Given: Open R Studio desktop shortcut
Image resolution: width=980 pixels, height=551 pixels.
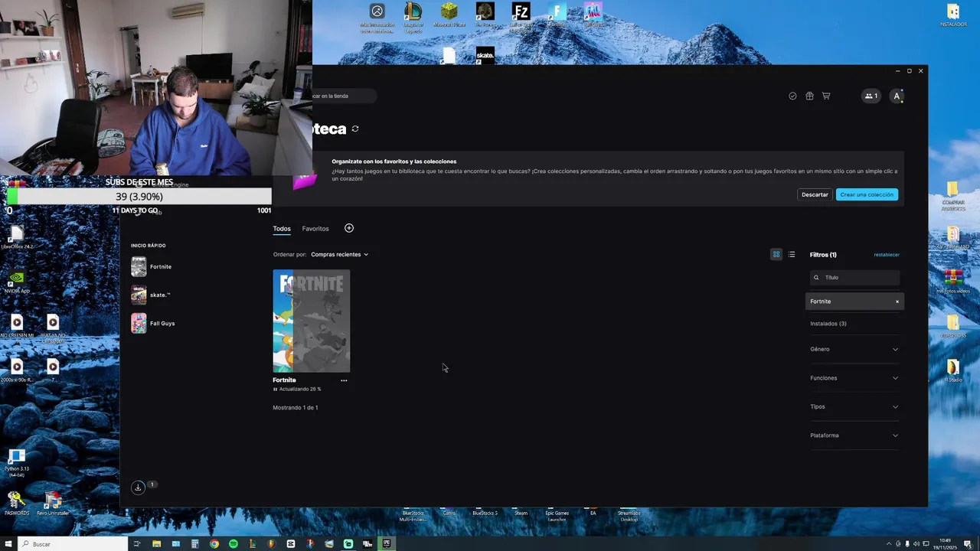Looking at the screenshot, I should (x=953, y=370).
